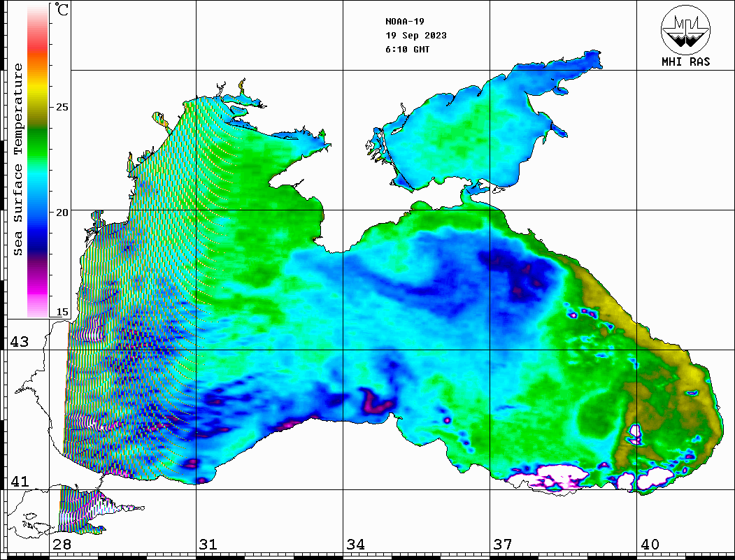Click longitude label '40'

650,545
